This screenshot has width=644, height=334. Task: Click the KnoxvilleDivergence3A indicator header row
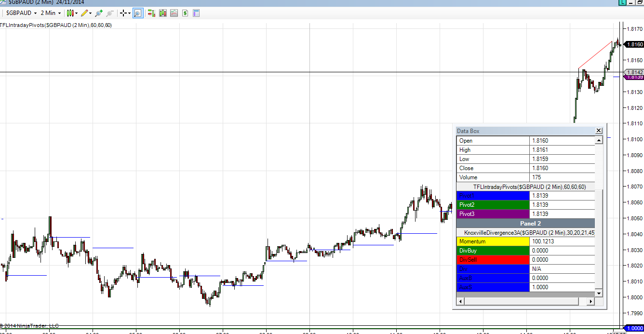point(525,232)
